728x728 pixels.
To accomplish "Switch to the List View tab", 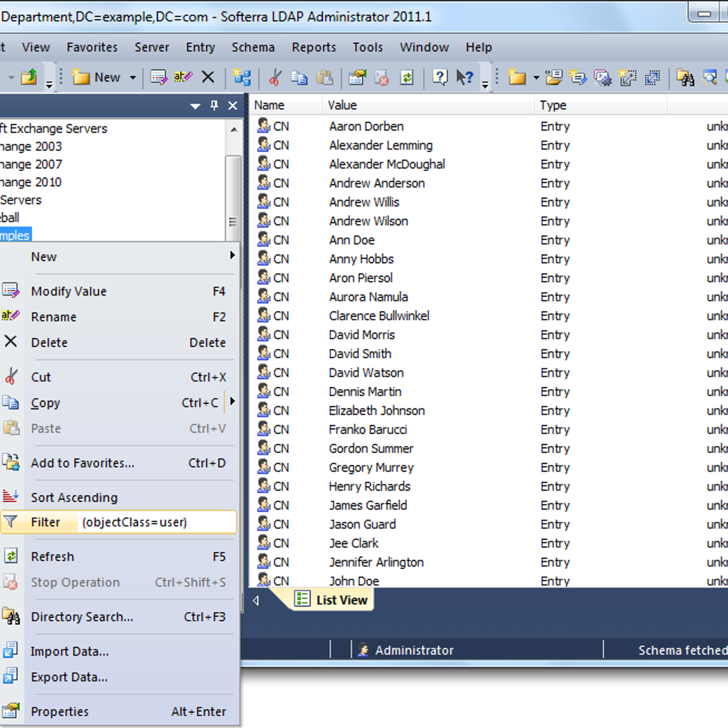I will [331, 600].
